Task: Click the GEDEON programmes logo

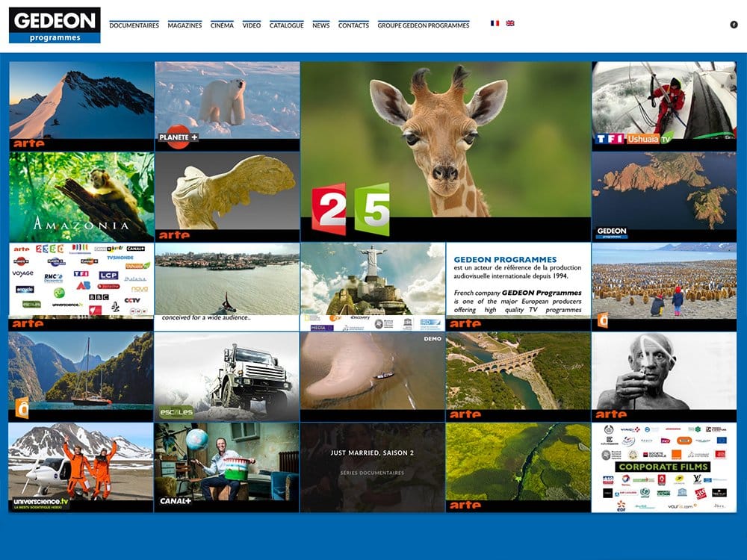Action: coord(55,25)
